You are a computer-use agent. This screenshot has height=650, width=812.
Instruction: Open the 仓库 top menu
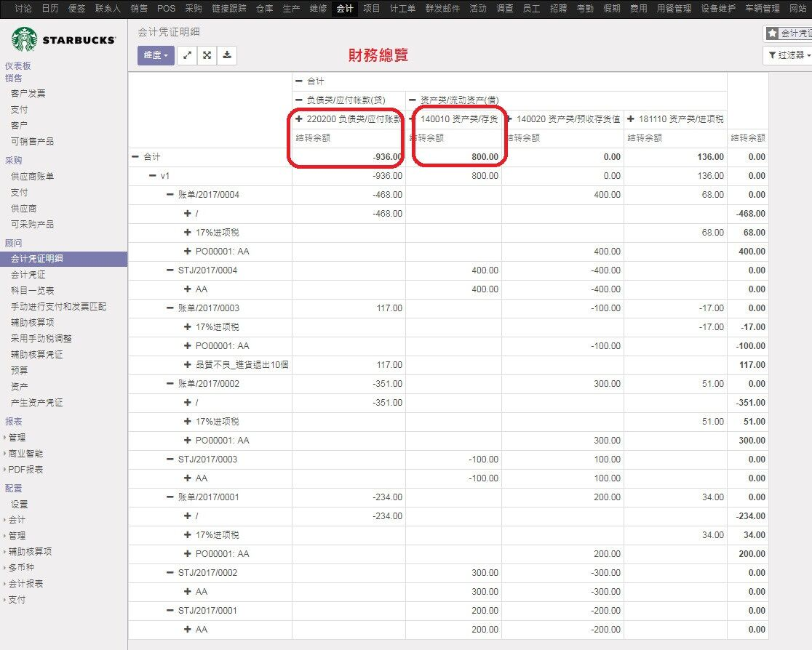(265, 8)
